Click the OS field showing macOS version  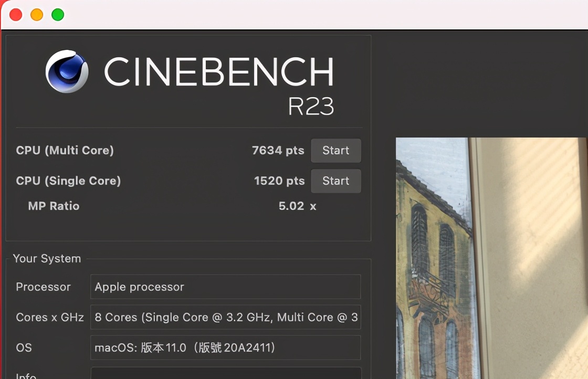[225, 348]
